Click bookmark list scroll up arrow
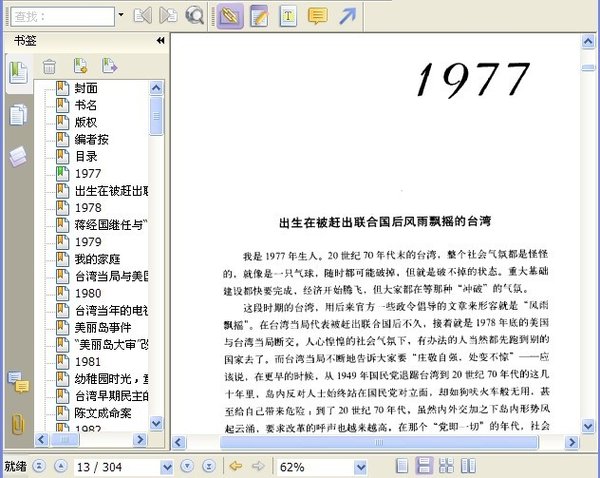The image size is (600, 478). coord(156,88)
